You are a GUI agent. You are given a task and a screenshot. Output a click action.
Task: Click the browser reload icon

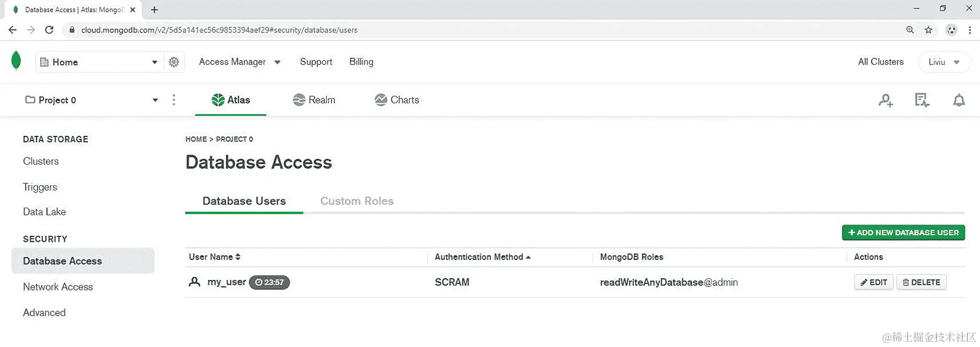(x=49, y=30)
